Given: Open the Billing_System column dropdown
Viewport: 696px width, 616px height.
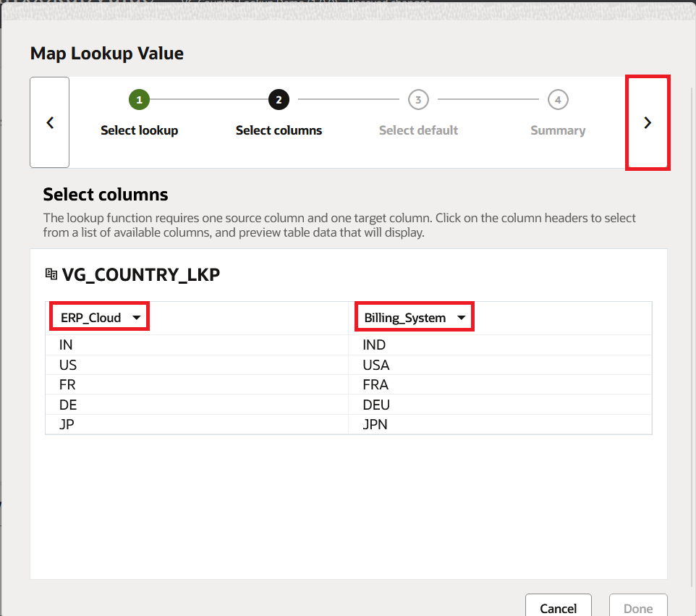Looking at the screenshot, I should coord(414,318).
